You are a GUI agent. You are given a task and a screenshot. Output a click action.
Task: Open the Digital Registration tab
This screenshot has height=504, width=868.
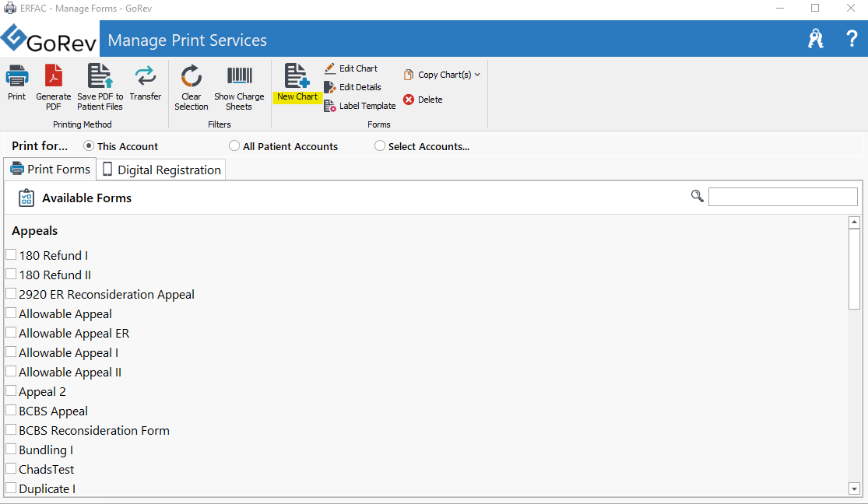point(162,170)
